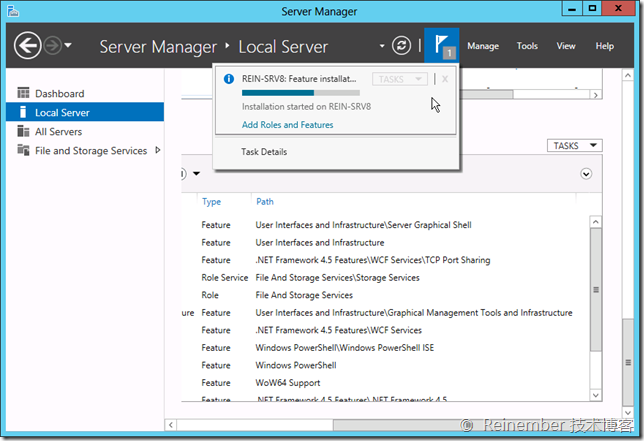Select Local Server in the navigation pane
The width and height of the screenshot is (644, 441).
[62, 113]
